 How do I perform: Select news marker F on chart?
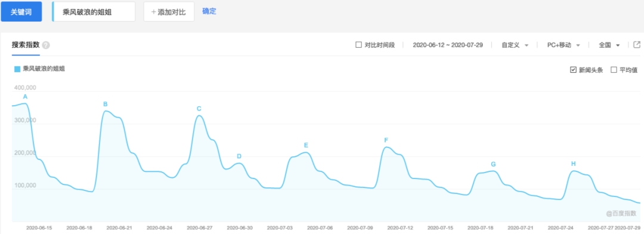(x=386, y=140)
